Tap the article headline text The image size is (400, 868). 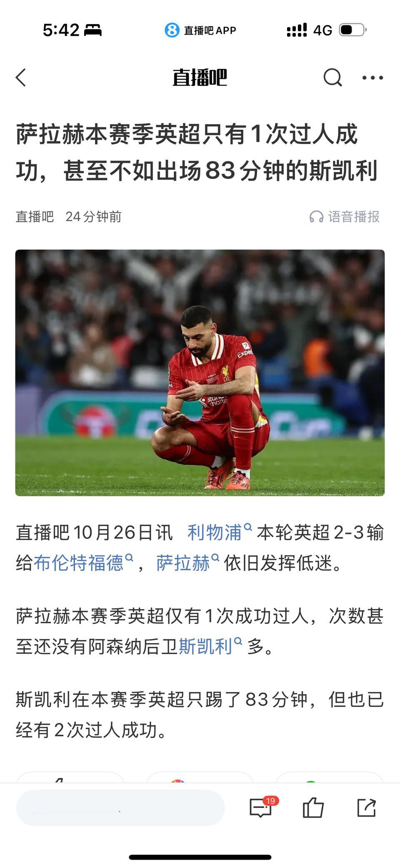click(x=197, y=152)
